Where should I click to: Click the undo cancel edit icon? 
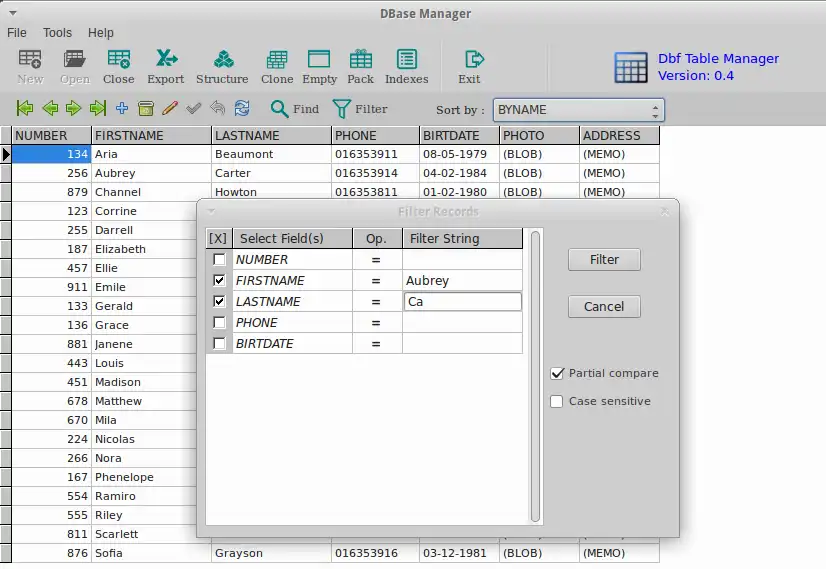point(218,108)
